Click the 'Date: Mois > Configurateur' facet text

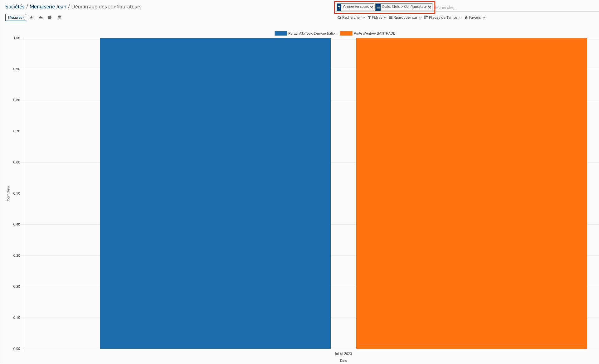coord(404,7)
